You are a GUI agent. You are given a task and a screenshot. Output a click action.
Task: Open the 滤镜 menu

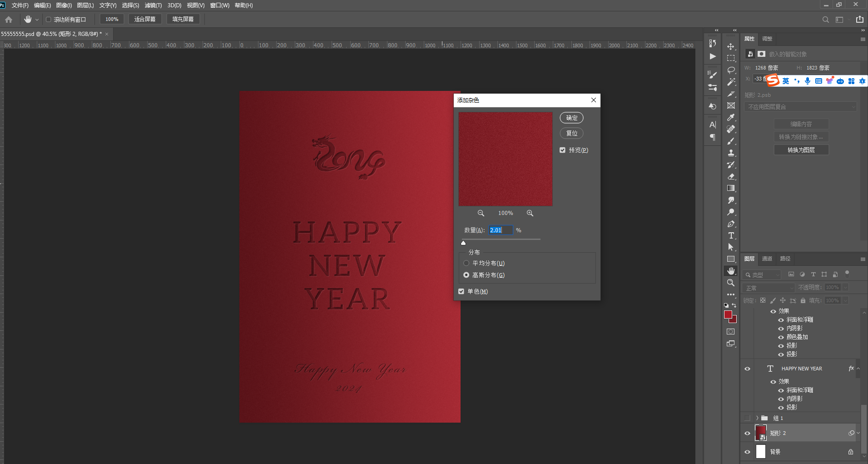pos(153,5)
